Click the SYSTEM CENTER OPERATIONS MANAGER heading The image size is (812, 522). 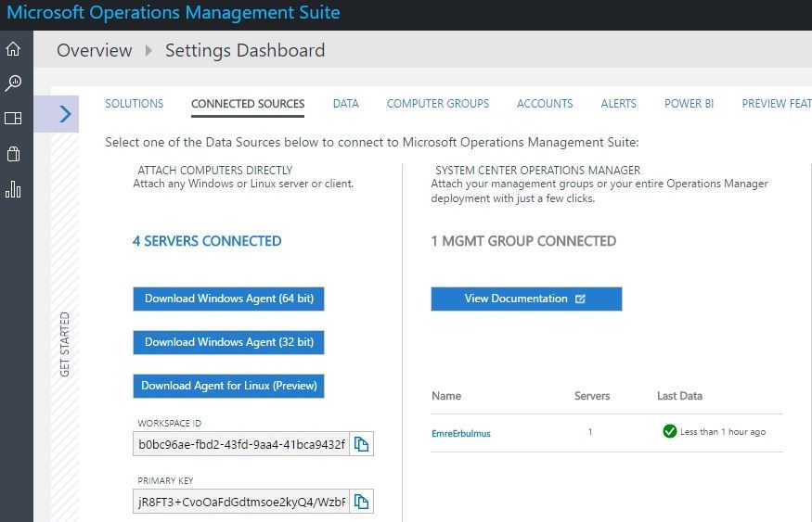[x=537, y=171]
